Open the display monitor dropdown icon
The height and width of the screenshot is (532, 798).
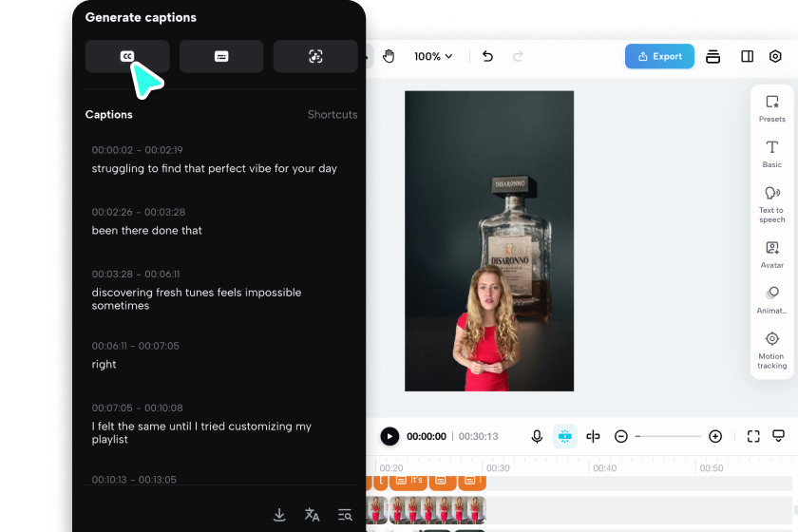779,436
